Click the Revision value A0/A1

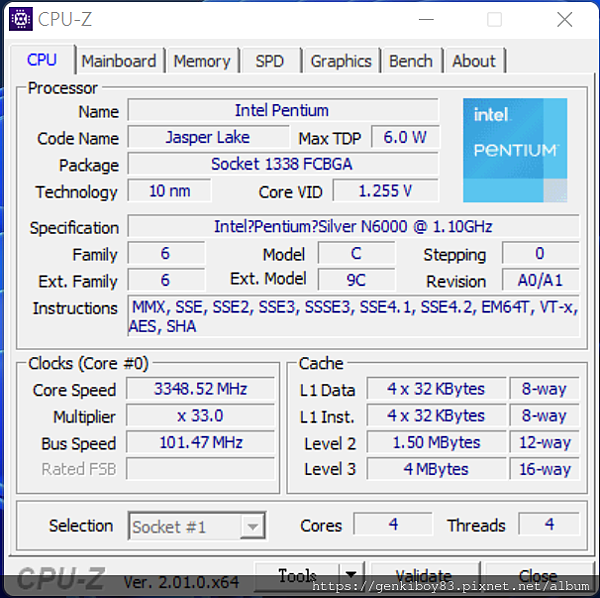pos(540,280)
